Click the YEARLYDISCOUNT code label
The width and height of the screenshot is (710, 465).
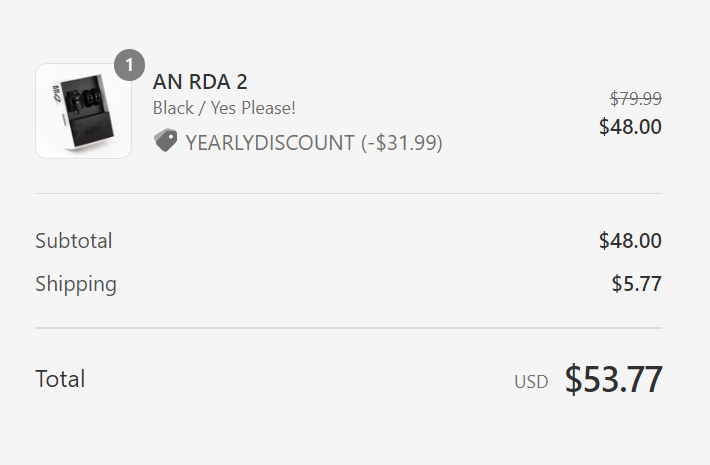click(x=270, y=143)
